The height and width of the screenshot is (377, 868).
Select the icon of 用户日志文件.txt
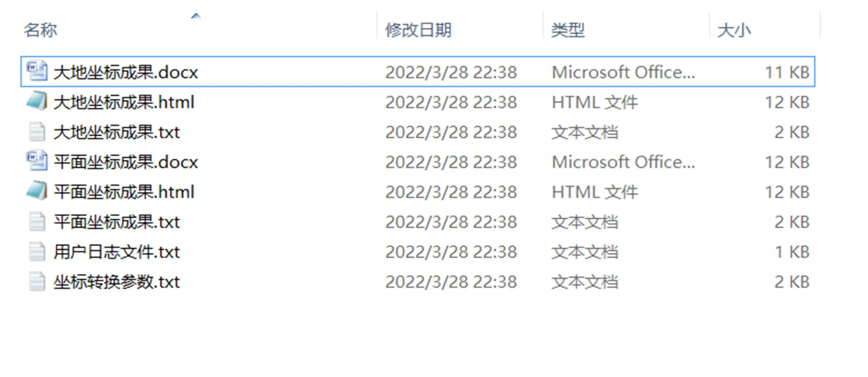pos(37,251)
